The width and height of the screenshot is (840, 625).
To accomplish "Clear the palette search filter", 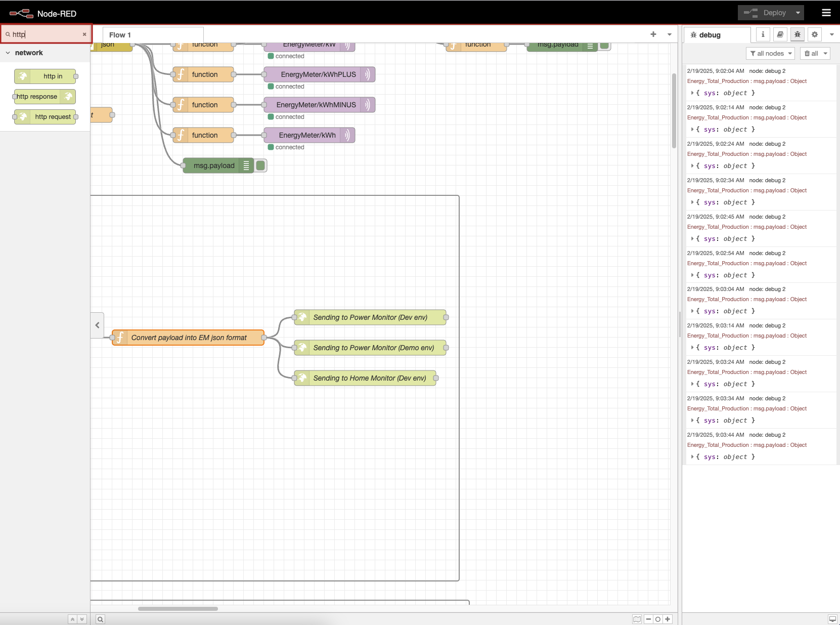I will (84, 34).
